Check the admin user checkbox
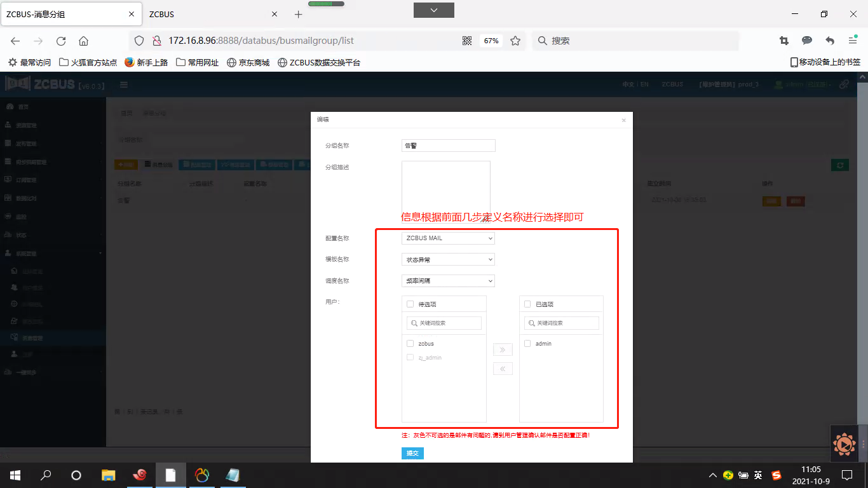This screenshot has height=488, width=868. point(527,344)
